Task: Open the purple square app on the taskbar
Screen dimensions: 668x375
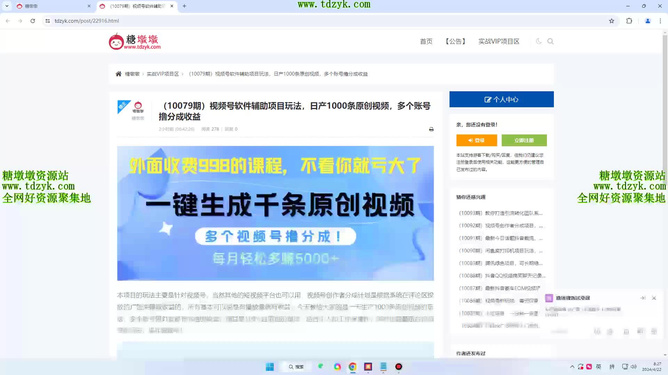Action: [x=368, y=366]
